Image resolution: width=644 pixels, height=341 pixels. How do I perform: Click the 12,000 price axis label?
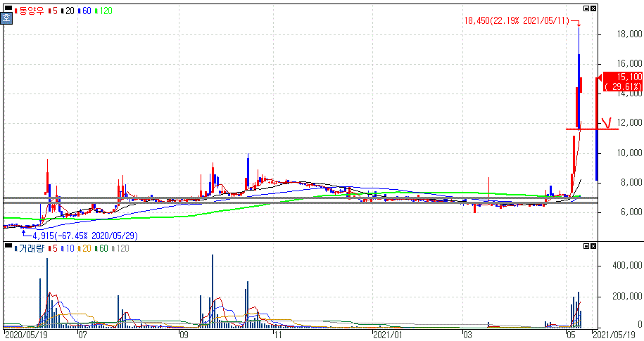[x=630, y=123]
